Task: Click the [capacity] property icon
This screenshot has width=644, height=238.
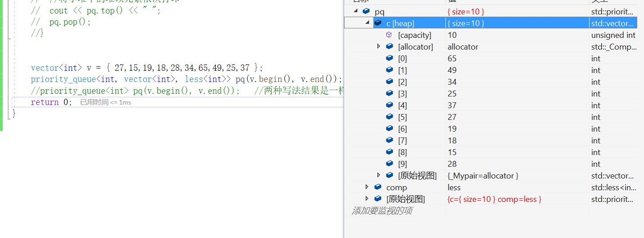Action: coord(389,35)
